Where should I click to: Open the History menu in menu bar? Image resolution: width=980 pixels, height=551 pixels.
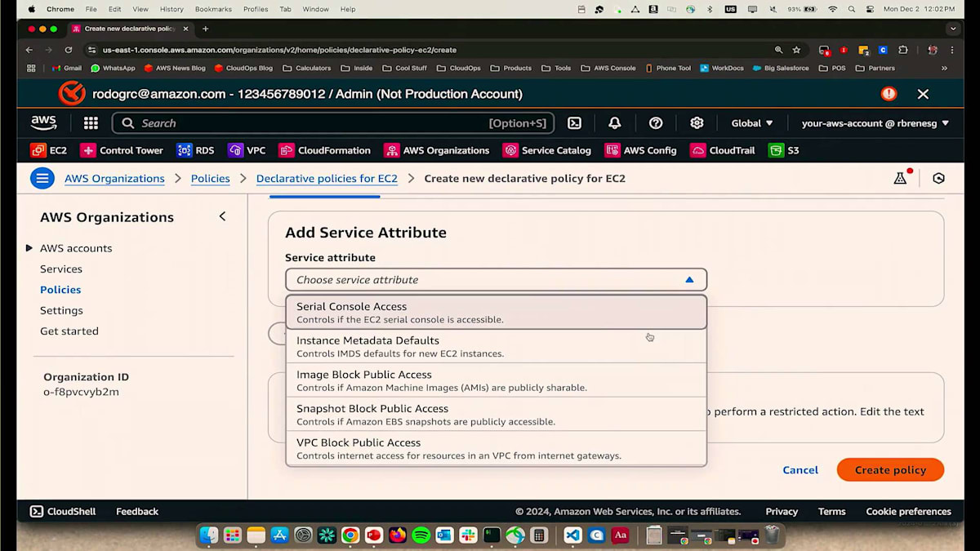pos(171,9)
